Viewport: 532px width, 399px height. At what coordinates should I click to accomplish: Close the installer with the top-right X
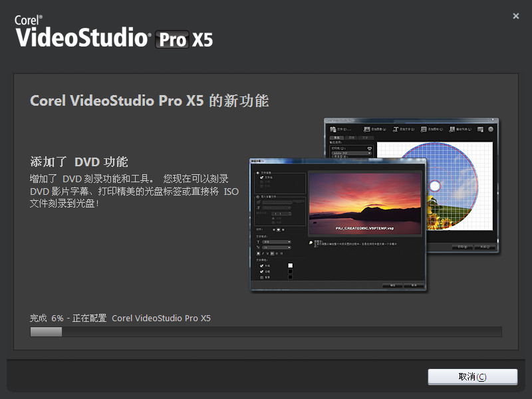coord(516,16)
